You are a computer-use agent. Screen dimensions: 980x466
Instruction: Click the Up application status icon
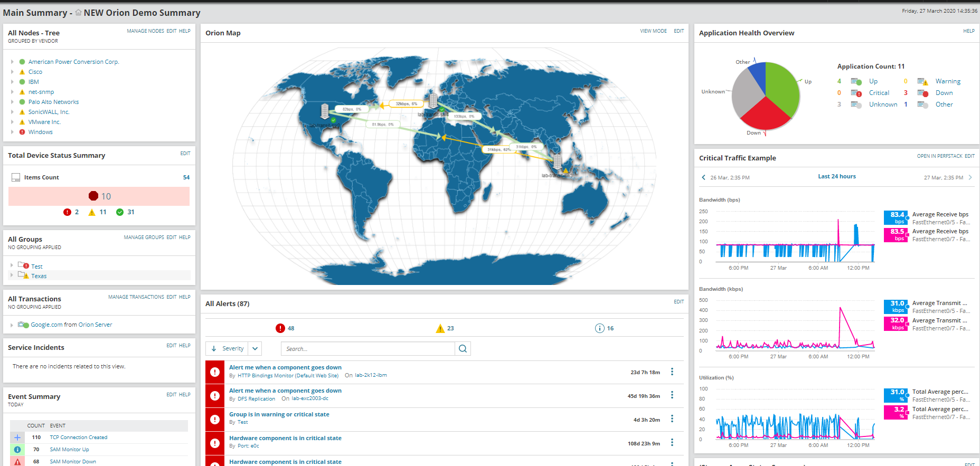856,81
